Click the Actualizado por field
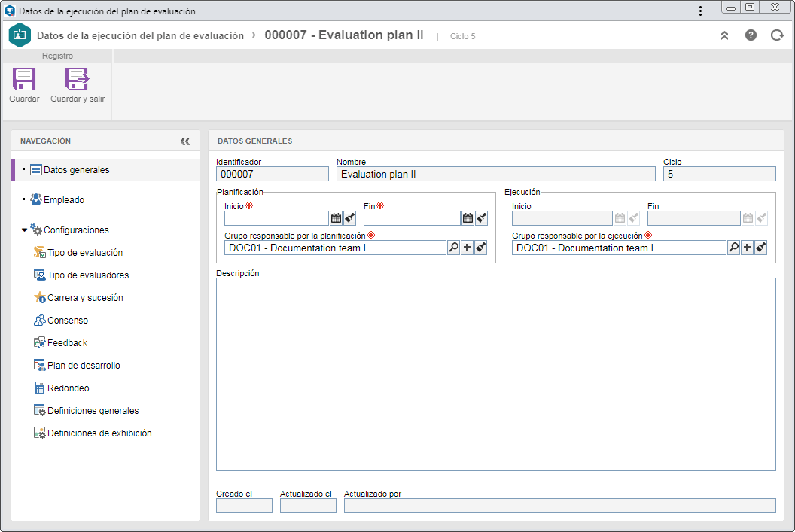Screen dimensions: 795x532 (x=560, y=506)
